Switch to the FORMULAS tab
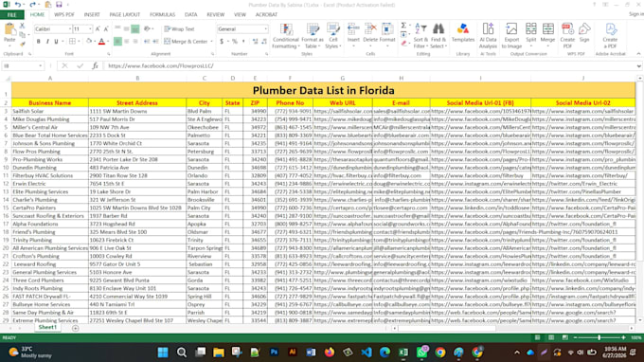The image size is (644, 362). pyautogui.click(x=162, y=15)
